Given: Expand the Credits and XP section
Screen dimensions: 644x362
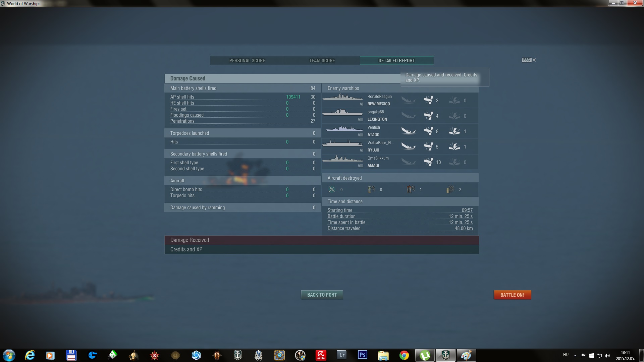Looking at the screenshot, I should [x=322, y=249].
